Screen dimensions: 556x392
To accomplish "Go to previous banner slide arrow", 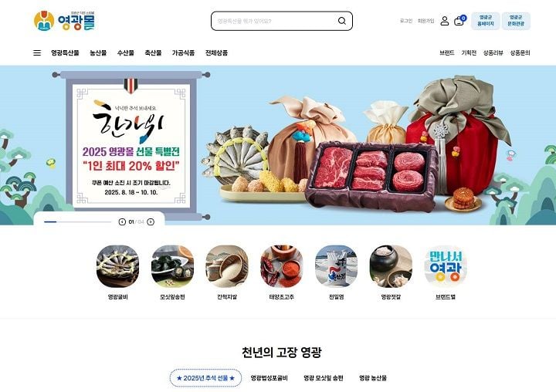I will click(122, 222).
